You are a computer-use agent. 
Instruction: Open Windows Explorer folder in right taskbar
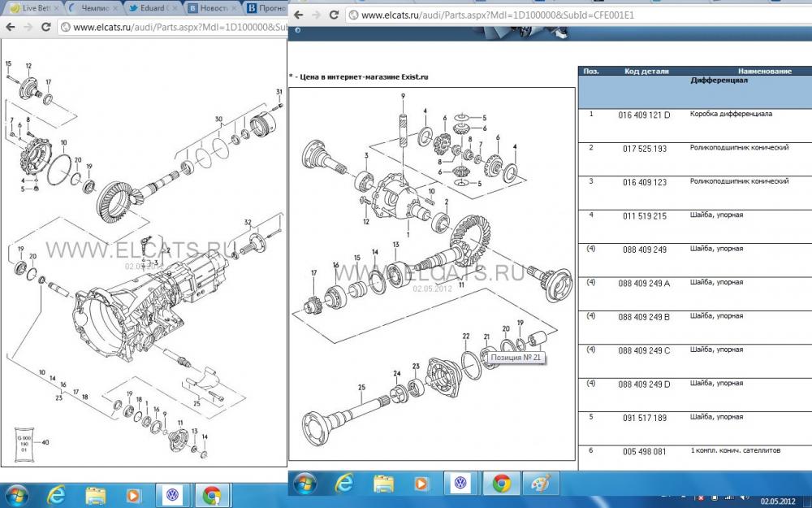pos(384,484)
